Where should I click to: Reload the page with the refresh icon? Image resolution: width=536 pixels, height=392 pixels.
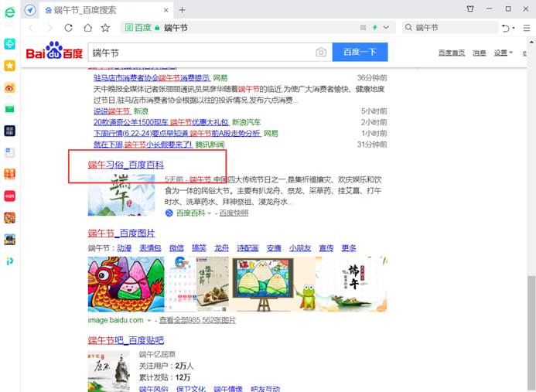click(68, 28)
